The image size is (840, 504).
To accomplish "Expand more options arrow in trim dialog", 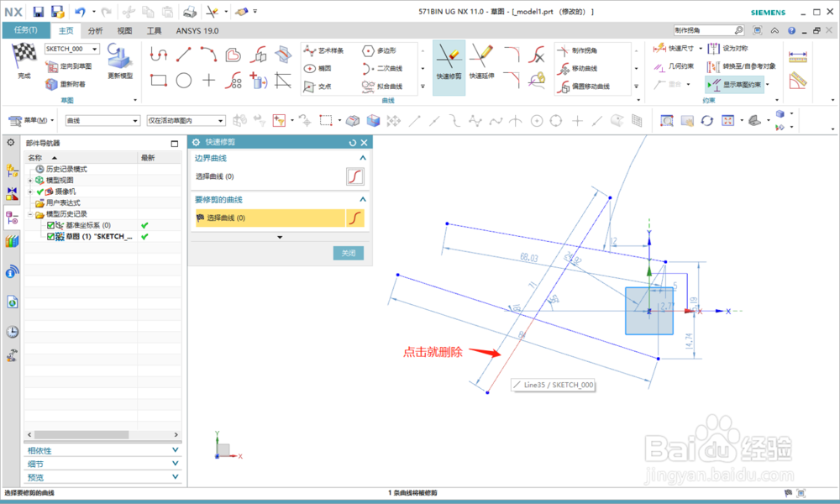I will point(280,237).
